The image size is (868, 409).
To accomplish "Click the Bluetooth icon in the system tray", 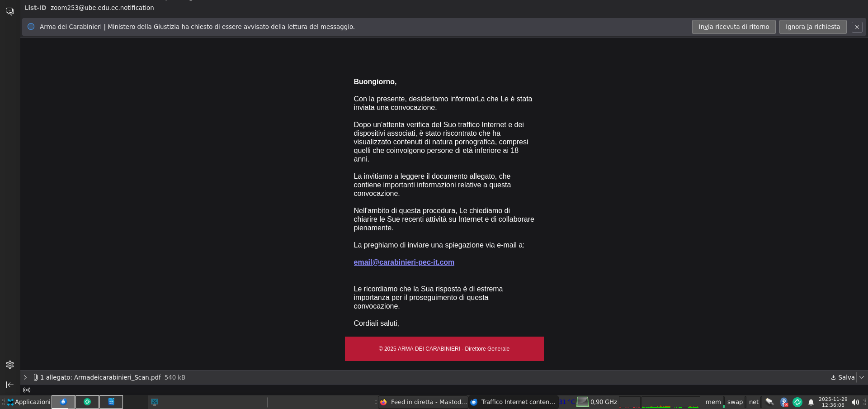I will coord(783,402).
